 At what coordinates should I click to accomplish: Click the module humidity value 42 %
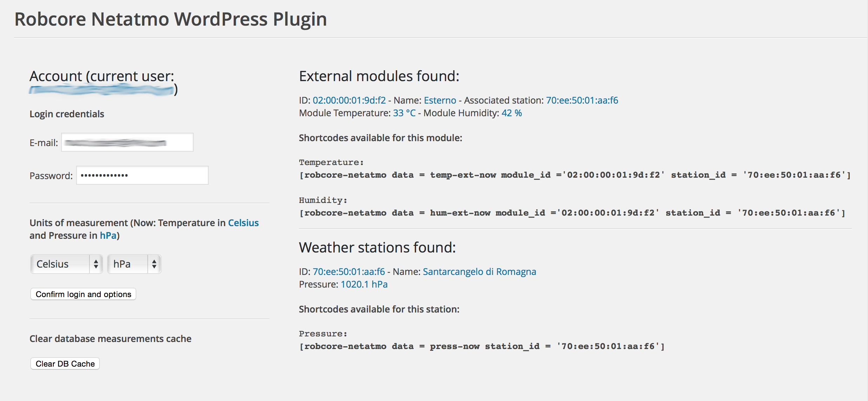pyautogui.click(x=512, y=113)
